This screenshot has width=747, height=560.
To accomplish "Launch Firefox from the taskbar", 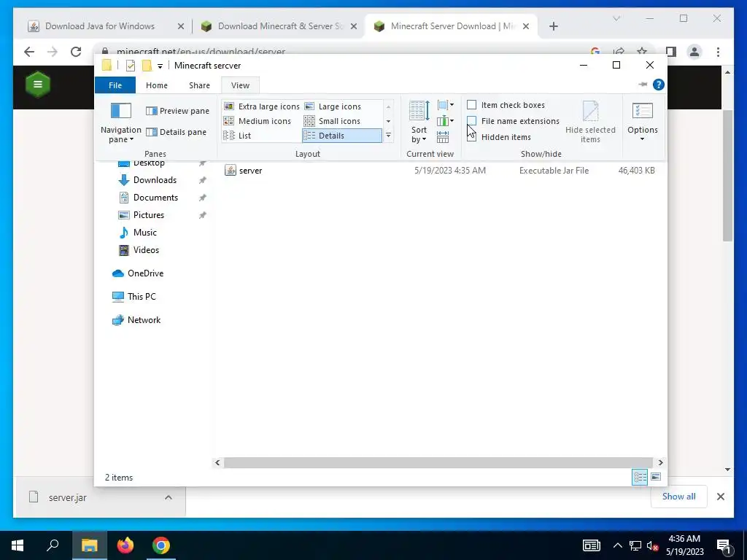I will pyautogui.click(x=125, y=545).
